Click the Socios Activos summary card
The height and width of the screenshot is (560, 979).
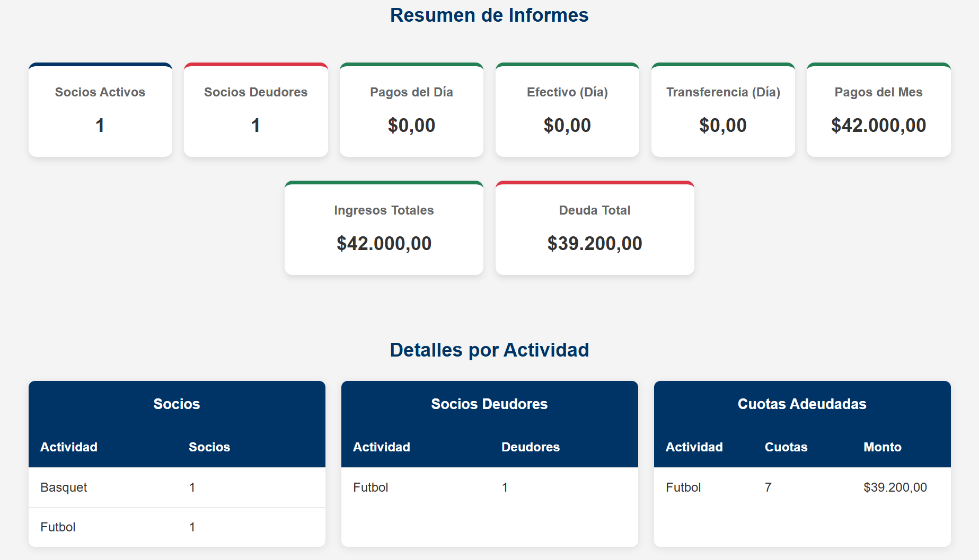click(x=100, y=110)
